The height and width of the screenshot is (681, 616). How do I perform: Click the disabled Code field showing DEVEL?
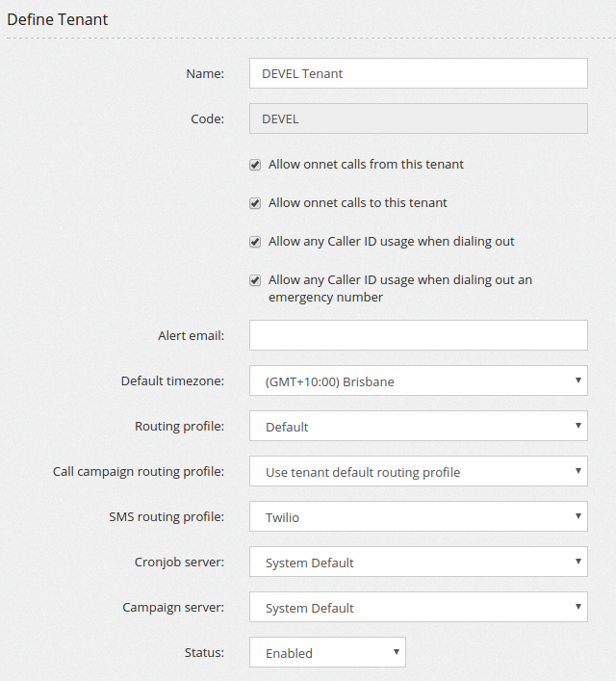tap(418, 118)
